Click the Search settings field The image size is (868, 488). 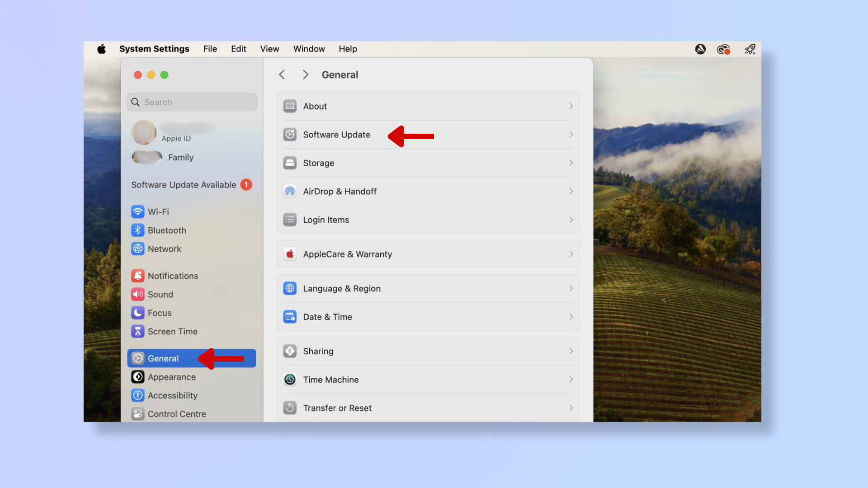click(x=191, y=103)
